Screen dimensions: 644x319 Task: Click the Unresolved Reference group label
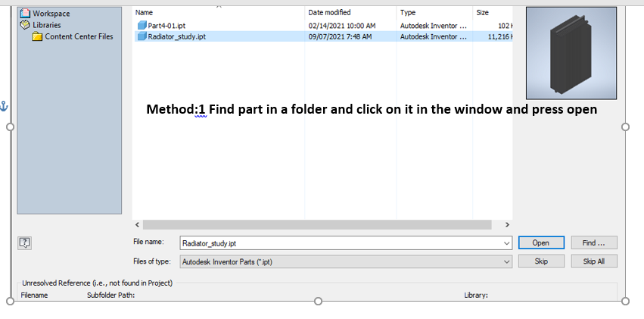coord(98,283)
